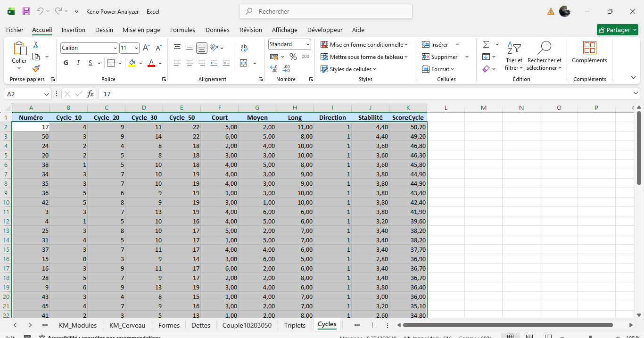The height and width of the screenshot is (338, 644).
Task: Open the Name Box A2 dropdown arrow
Action: click(x=46, y=94)
